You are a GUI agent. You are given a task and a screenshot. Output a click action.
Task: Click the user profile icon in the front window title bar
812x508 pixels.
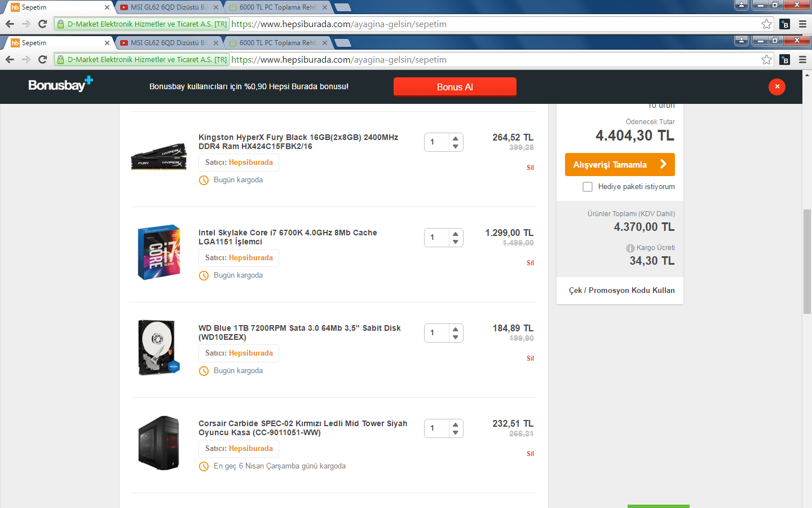742,40
